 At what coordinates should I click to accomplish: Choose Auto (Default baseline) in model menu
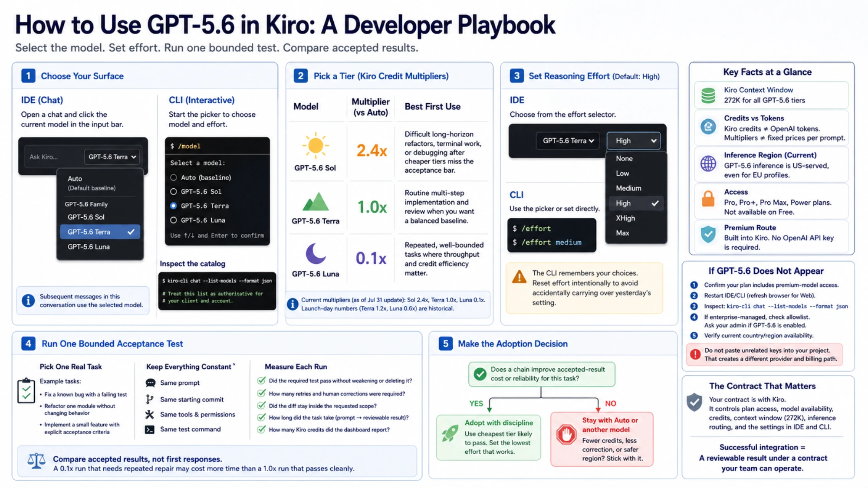[x=100, y=183]
